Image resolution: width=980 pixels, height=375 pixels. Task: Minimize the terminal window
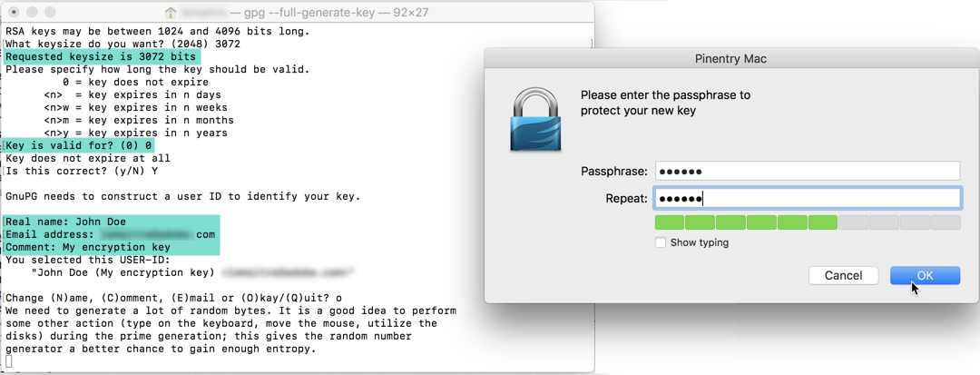pos(32,13)
